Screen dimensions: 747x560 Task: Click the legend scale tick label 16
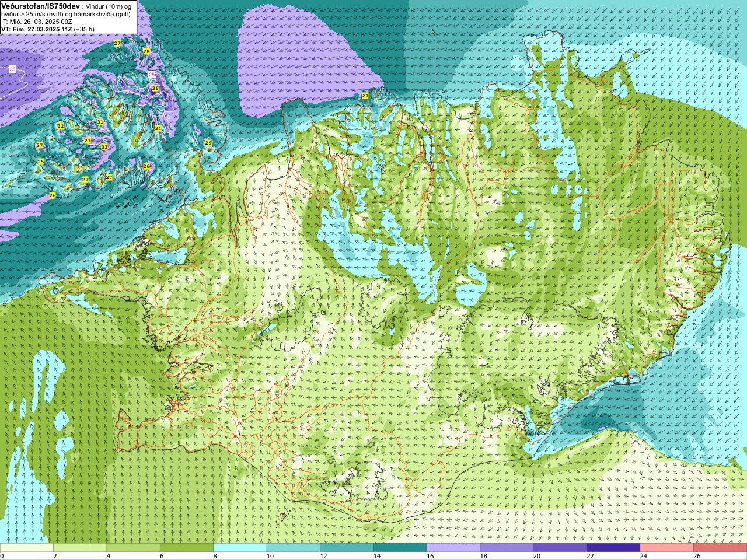point(430,556)
